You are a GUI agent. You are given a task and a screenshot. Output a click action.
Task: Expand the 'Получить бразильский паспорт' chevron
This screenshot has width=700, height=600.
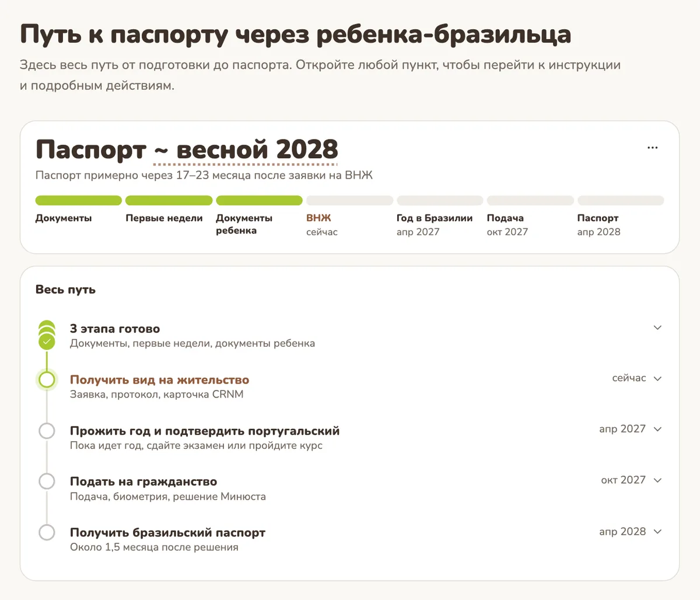pyautogui.click(x=657, y=532)
